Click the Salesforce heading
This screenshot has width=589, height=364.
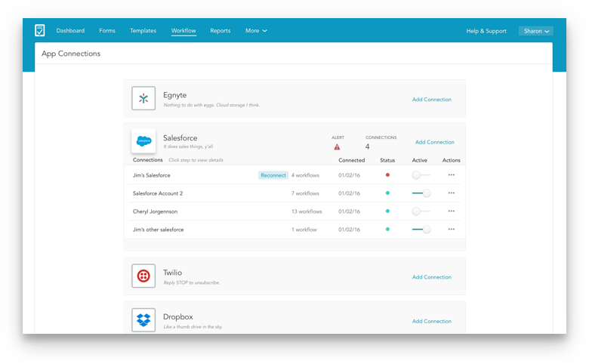[180, 138]
